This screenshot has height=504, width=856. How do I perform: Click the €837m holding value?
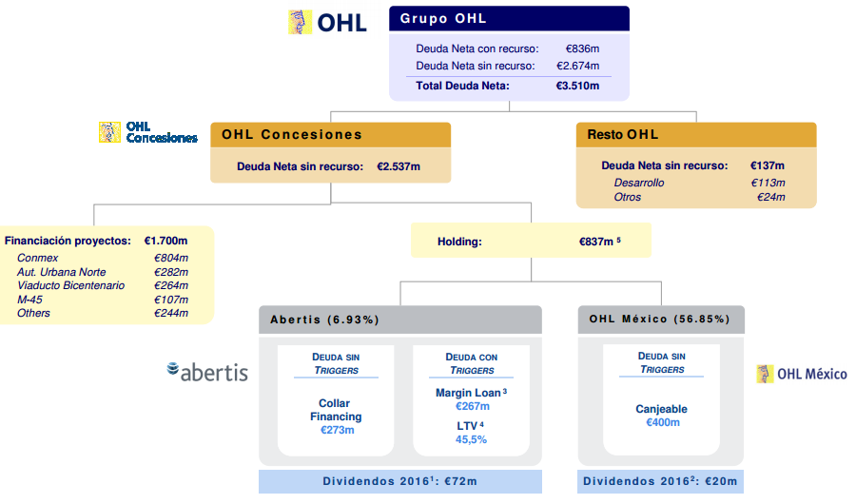(599, 242)
